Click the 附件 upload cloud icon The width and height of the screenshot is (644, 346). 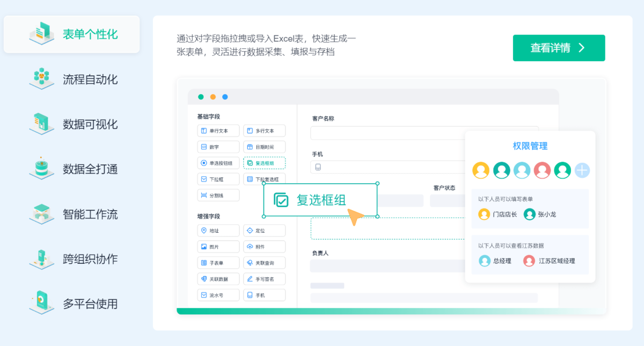pos(250,247)
